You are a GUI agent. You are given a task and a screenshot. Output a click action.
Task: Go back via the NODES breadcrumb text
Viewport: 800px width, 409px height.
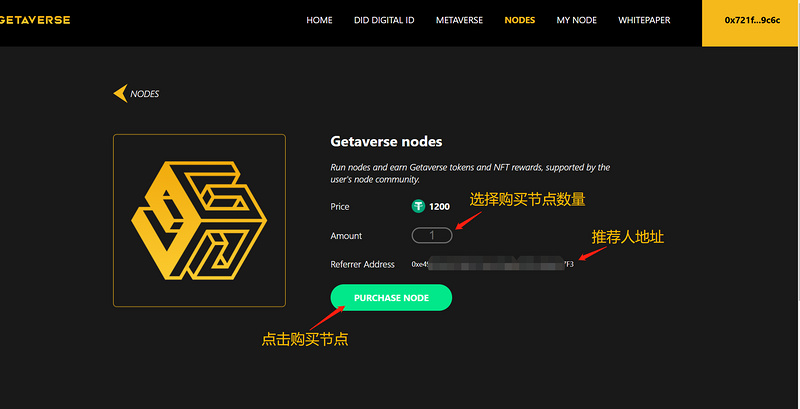pos(144,94)
